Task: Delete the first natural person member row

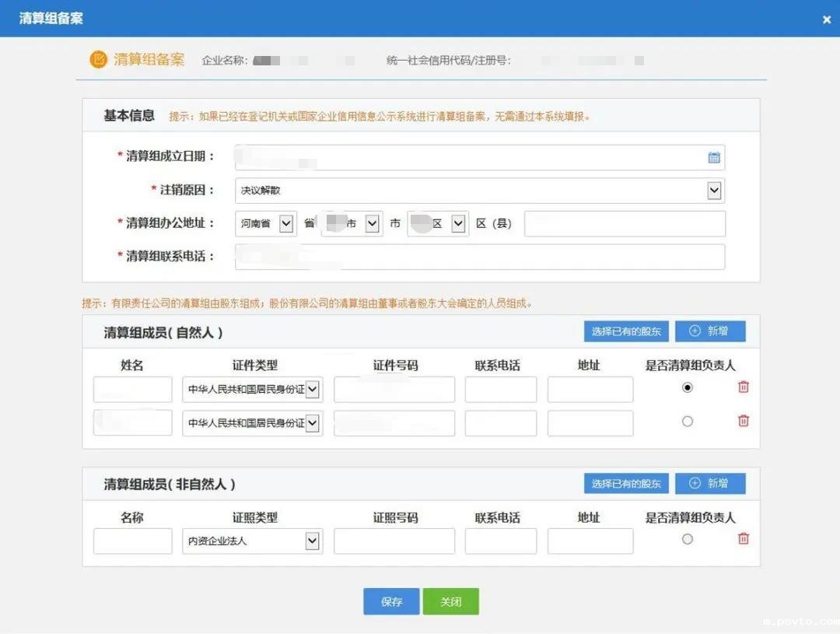Action: [743, 387]
